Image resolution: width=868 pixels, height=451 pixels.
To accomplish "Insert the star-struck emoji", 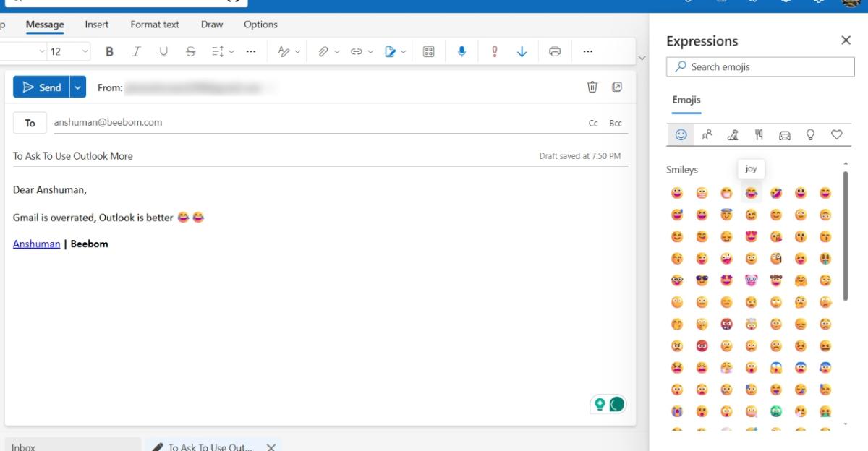I will 726,280.
